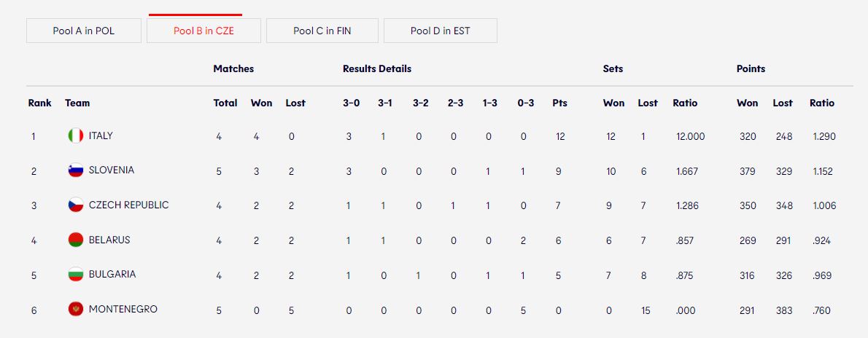Click the Italy flag icon
Screen dimensions: 868x338
click(x=76, y=135)
